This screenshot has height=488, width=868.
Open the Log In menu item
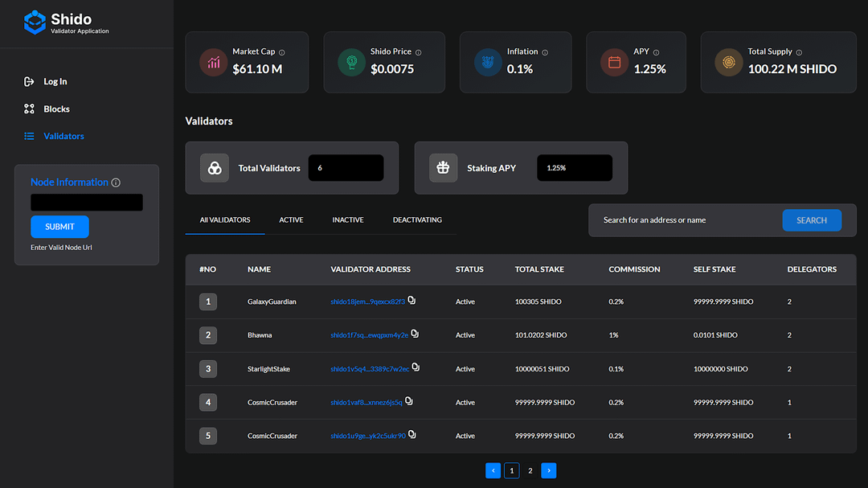pyautogui.click(x=55, y=81)
